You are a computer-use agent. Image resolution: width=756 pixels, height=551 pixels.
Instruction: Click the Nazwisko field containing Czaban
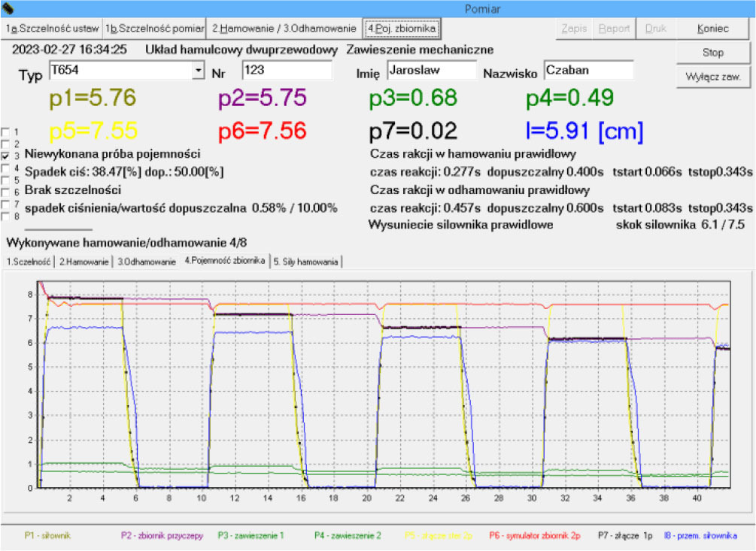click(587, 70)
